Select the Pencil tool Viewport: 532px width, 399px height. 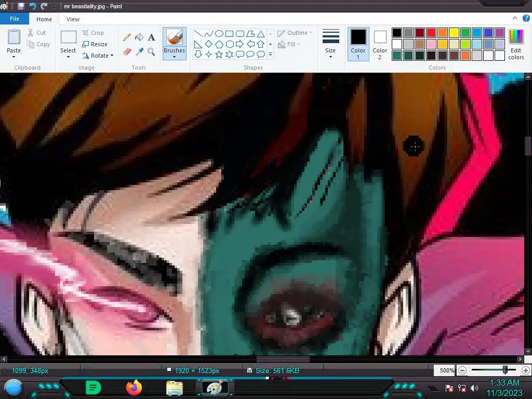[x=127, y=37]
